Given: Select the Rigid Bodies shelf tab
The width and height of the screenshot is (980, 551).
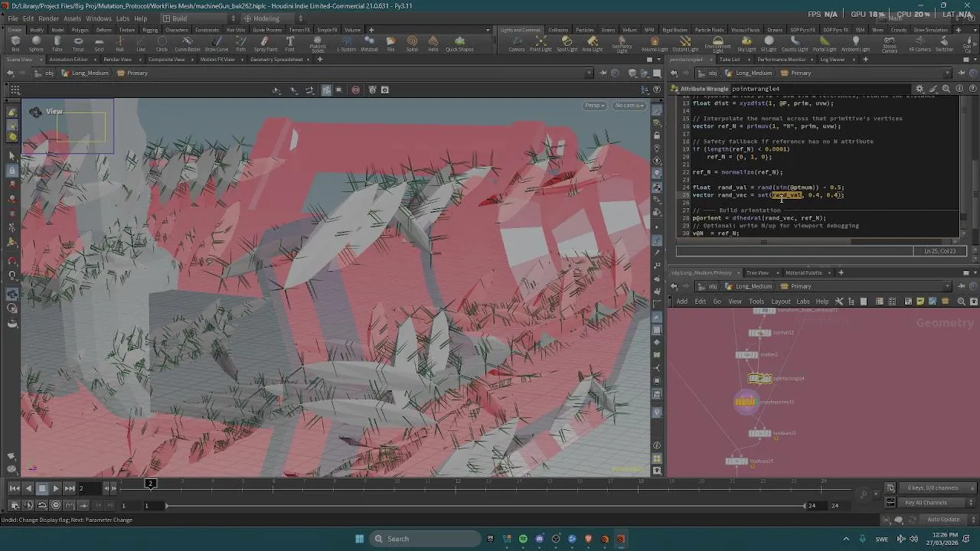Looking at the screenshot, I should (x=674, y=30).
